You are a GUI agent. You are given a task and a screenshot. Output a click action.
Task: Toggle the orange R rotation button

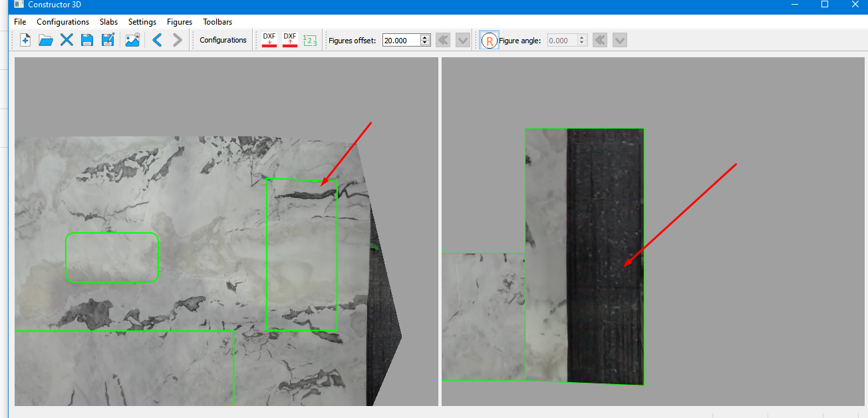coord(490,41)
